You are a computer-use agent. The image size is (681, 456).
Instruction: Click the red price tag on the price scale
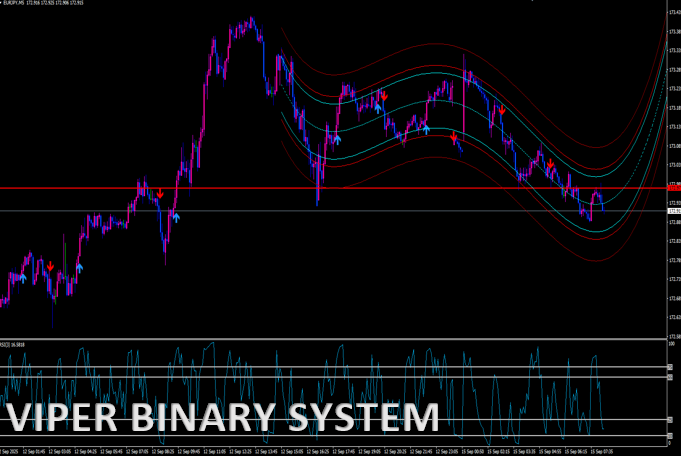tap(674, 188)
